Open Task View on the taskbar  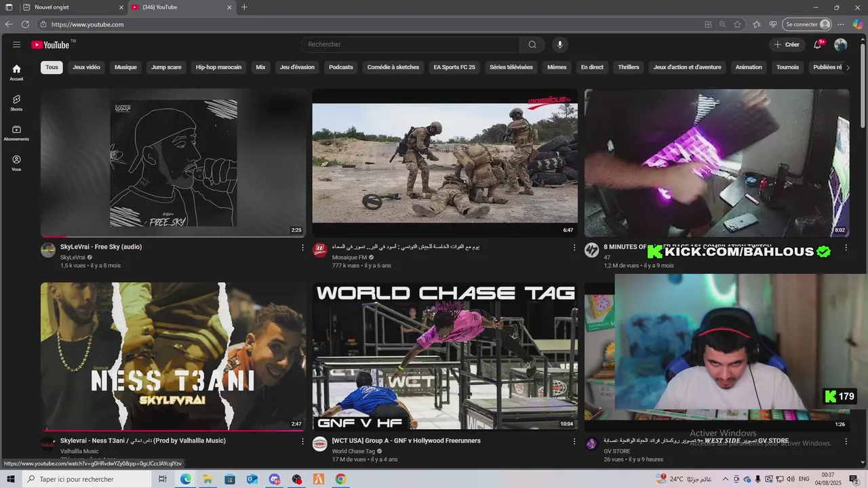(163, 479)
